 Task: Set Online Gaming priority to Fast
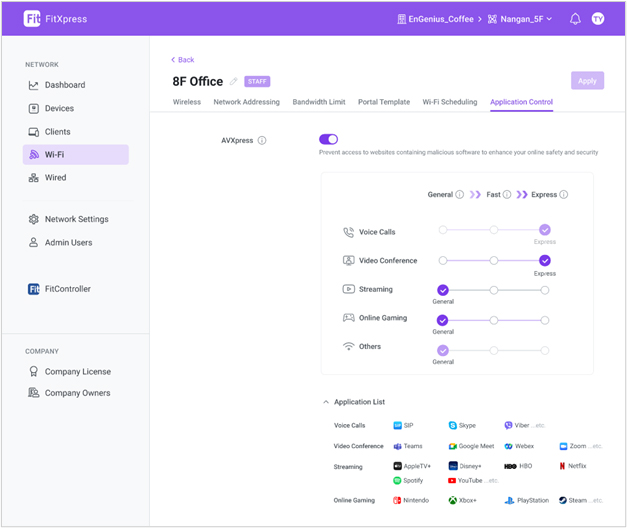494,321
